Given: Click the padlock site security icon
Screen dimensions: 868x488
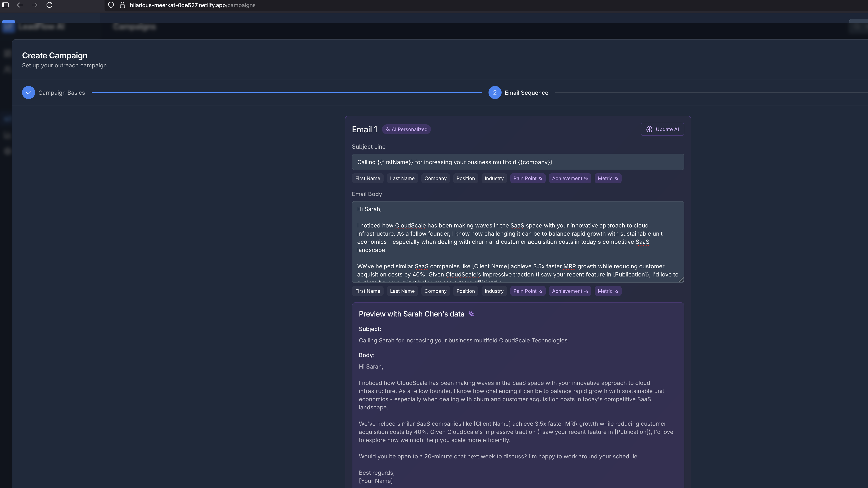Looking at the screenshot, I should (122, 5).
